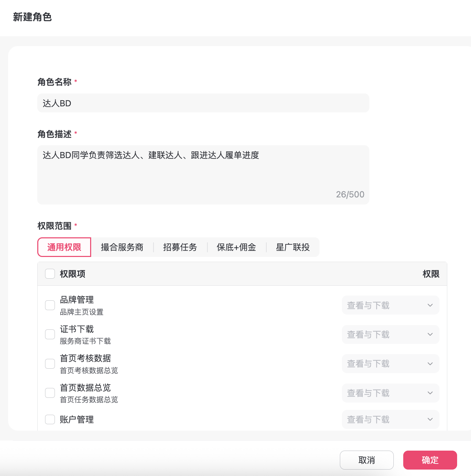This screenshot has height=476, width=471.
Task: Switch to the 通用权限 tab
Action: tap(64, 247)
